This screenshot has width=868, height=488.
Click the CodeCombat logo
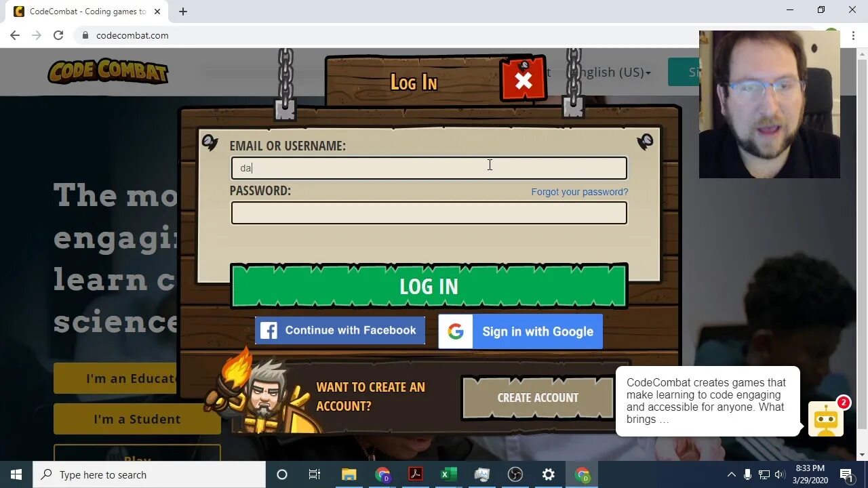[108, 71]
